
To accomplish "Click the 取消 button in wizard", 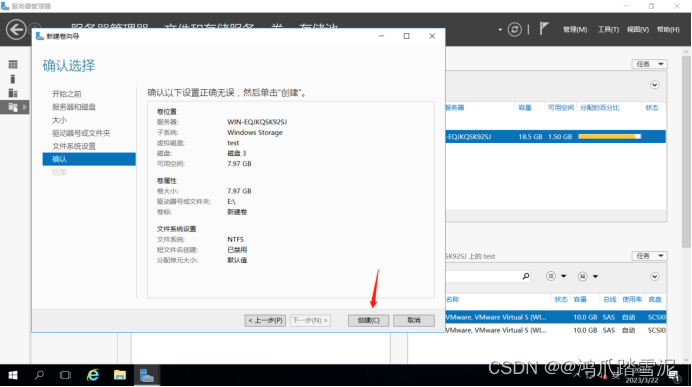I will (x=414, y=320).
